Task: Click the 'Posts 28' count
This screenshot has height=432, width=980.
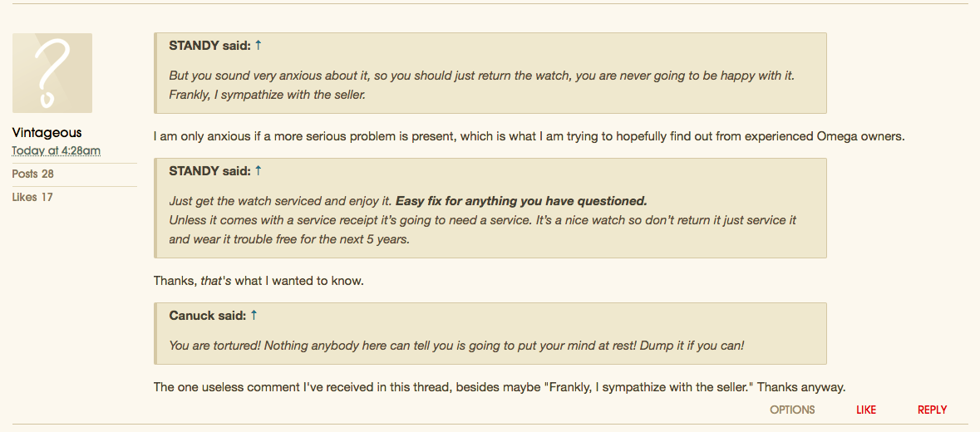Action: pos(33,174)
